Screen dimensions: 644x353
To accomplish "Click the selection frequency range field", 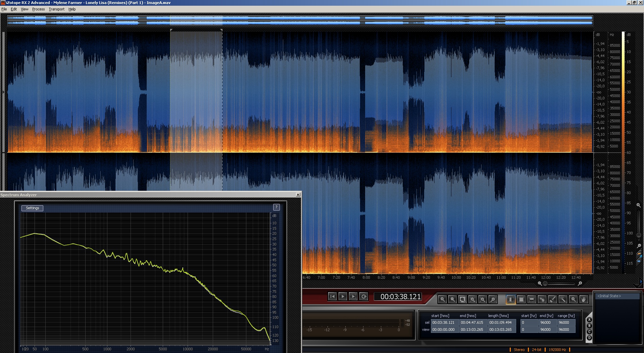I will 566,322.
